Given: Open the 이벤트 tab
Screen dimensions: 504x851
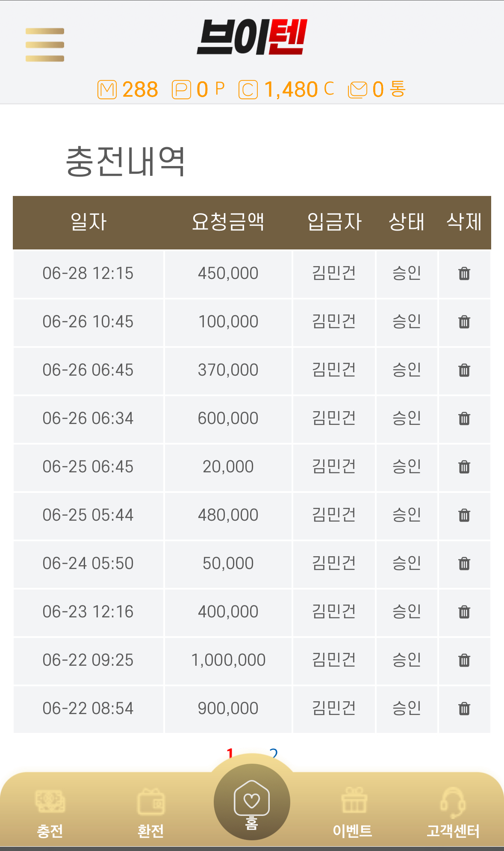Looking at the screenshot, I should point(353,813).
